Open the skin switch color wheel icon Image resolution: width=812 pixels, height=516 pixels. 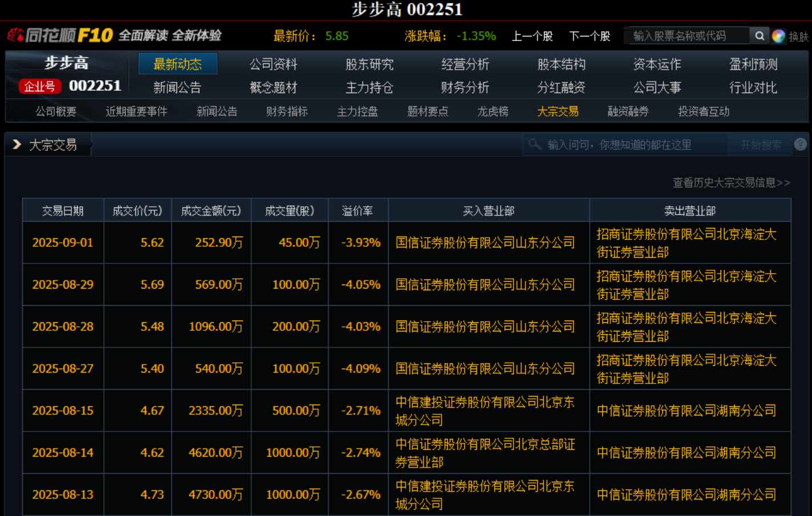[x=778, y=36]
